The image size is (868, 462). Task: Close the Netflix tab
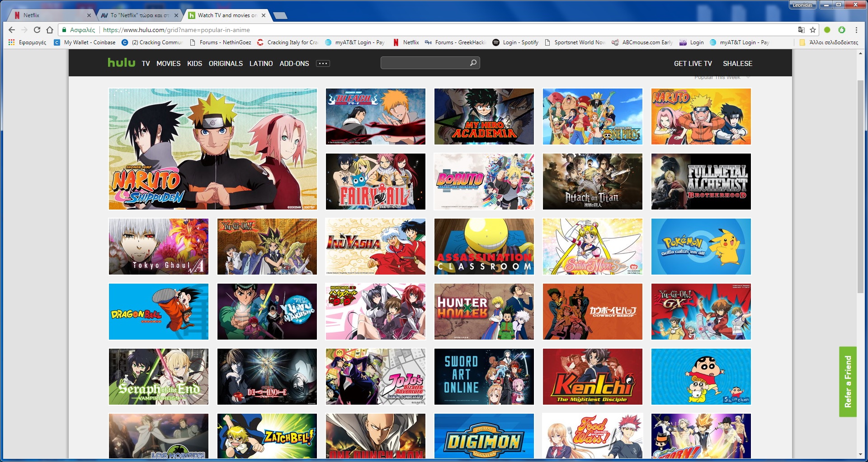(x=89, y=15)
